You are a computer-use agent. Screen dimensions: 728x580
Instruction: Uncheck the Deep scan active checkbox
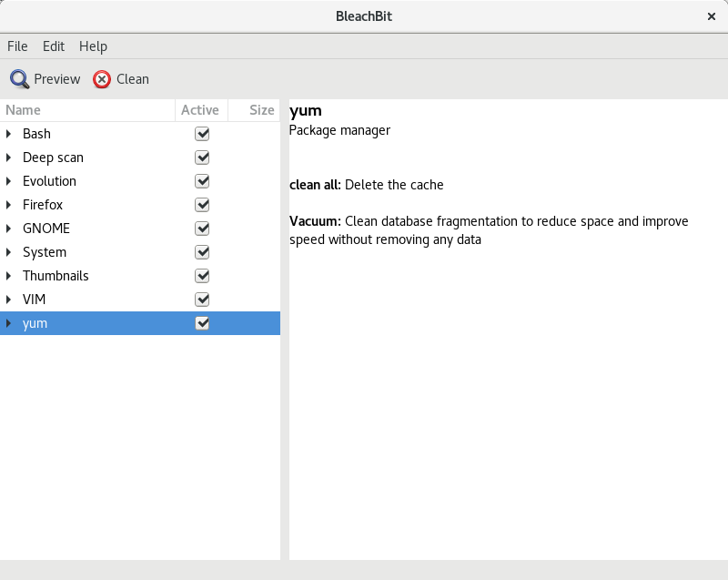pos(202,158)
